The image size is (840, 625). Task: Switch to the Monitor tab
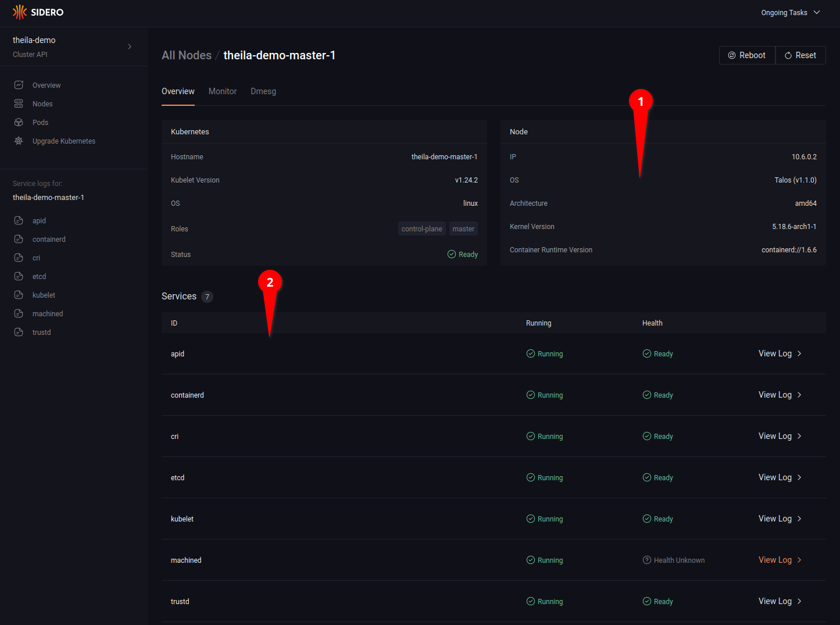click(223, 91)
